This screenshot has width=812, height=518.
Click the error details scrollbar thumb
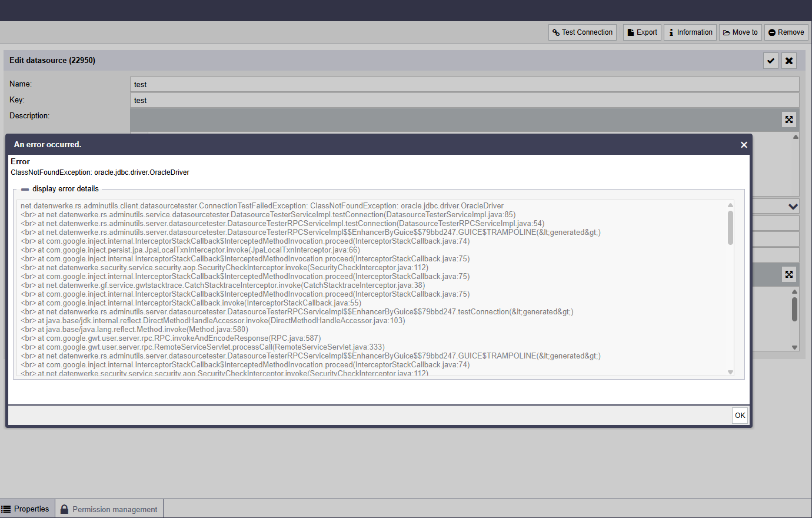click(730, 228)
